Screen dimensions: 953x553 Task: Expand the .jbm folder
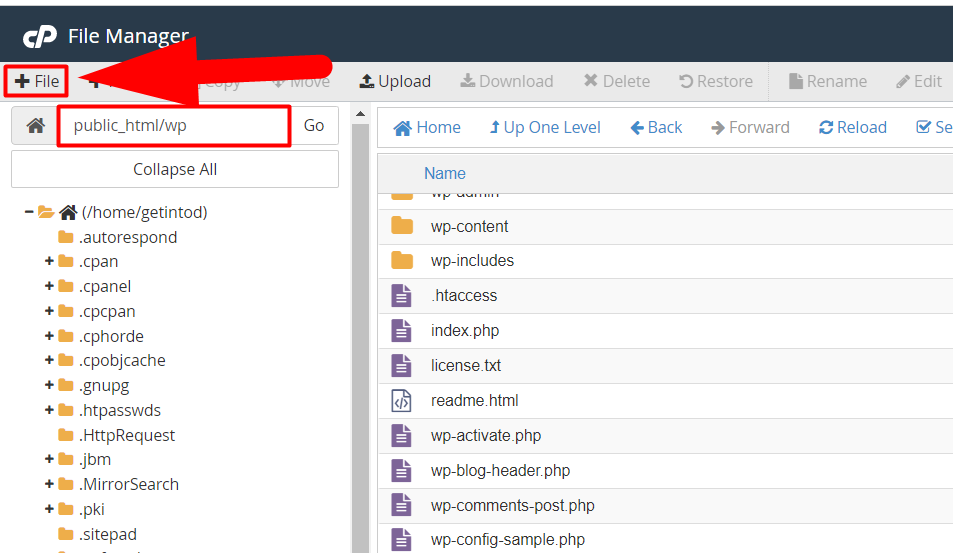49,459
